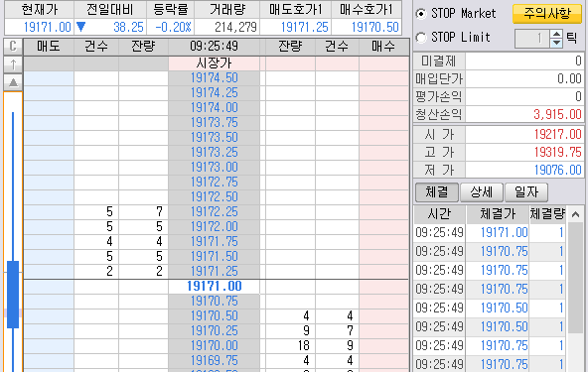588x372 pixels.
Task: Click the 매도 sell column header
Action: 49,47
